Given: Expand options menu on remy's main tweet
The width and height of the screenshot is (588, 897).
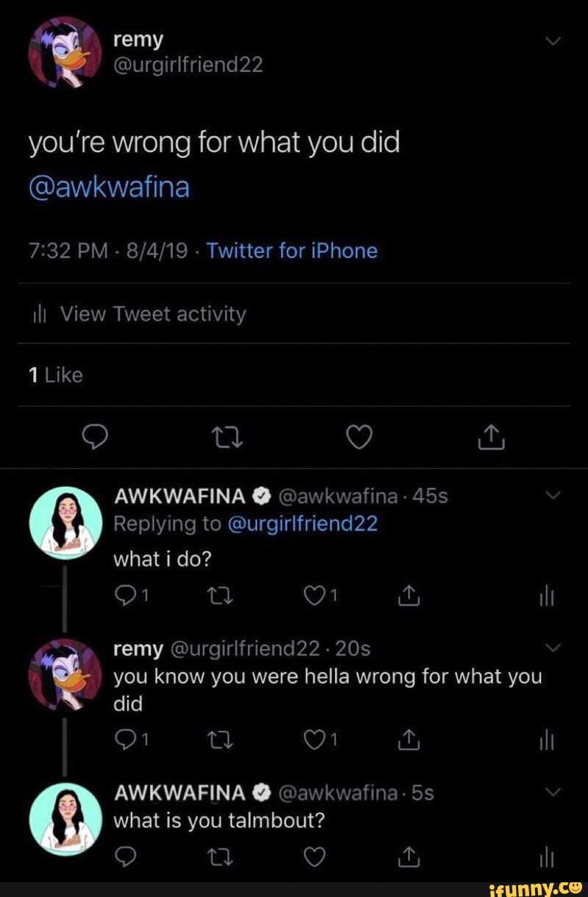Looking at the screenshot, I should [x=553, y=40].
